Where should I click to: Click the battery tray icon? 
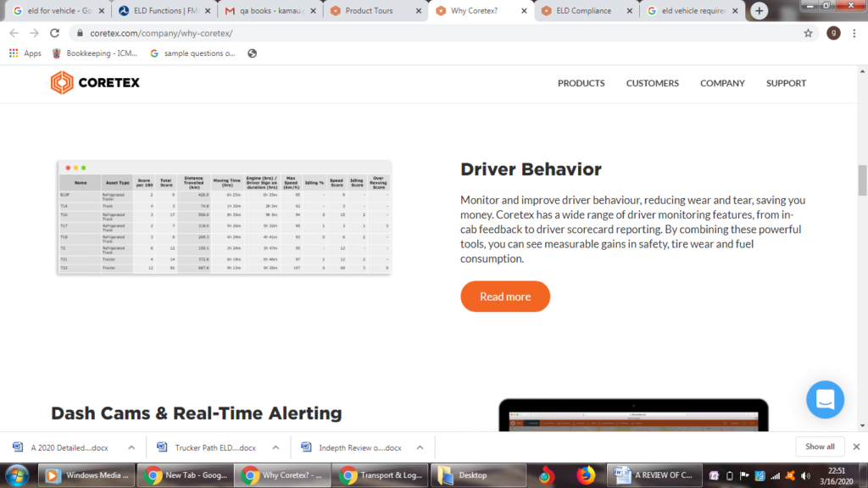tap(730, 476)
